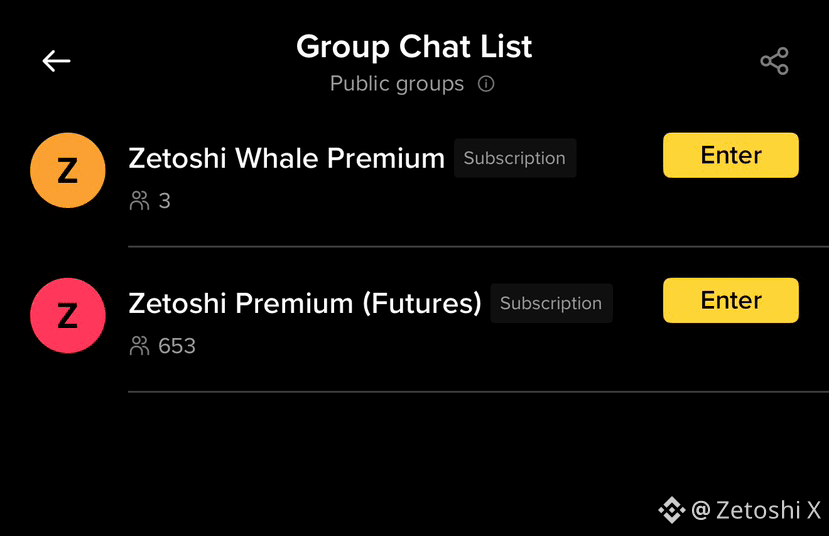Click the @ Zetoshi X watermark text
Screen dimensions: 829x536
[x=757, y=511]
